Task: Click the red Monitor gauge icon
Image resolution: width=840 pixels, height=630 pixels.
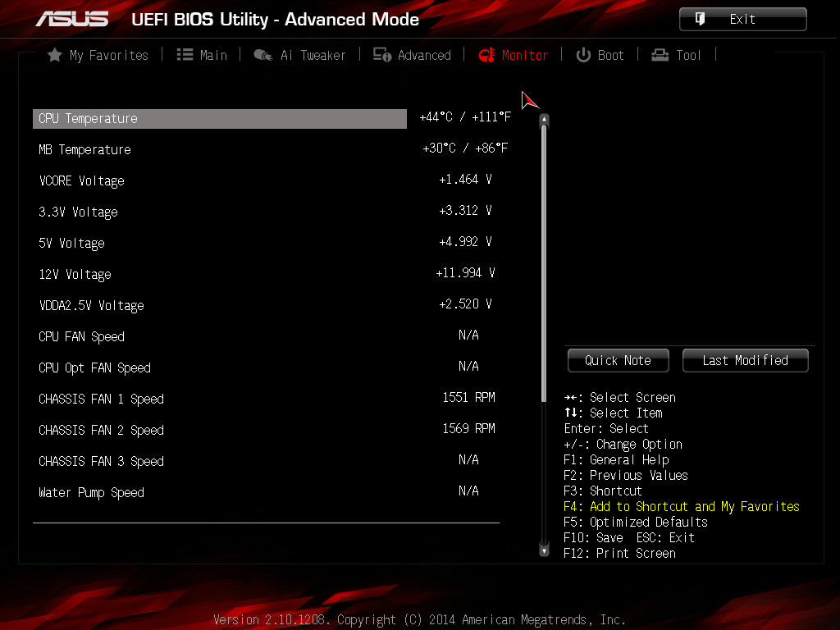Action: pyautogui.click(x=486, y=55)
